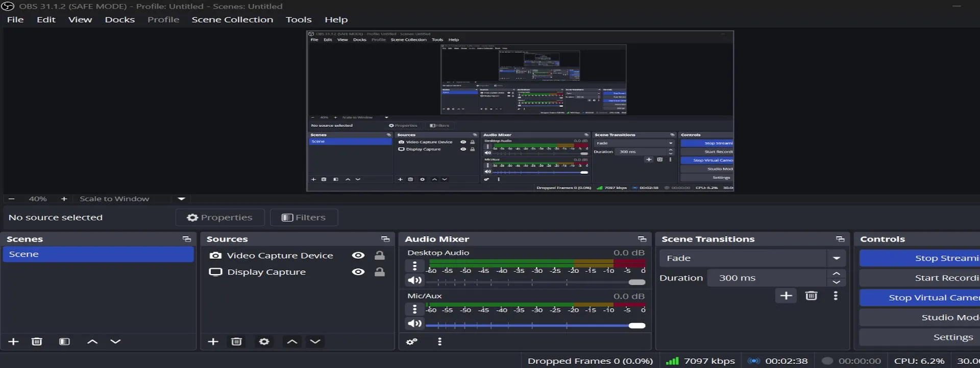This screenshot has width=980, height=368.
Task: Click the Display Capture monitor icon
Action: click(216, 272)
